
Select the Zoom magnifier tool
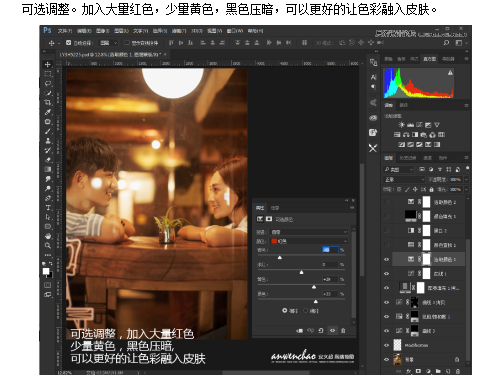click(x=48, y=246)
